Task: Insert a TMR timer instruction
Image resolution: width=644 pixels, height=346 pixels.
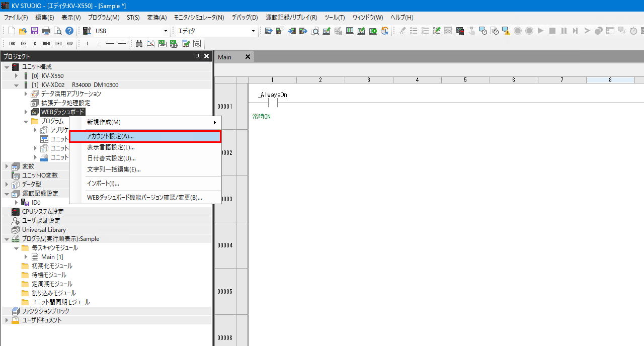Action: 12,44
